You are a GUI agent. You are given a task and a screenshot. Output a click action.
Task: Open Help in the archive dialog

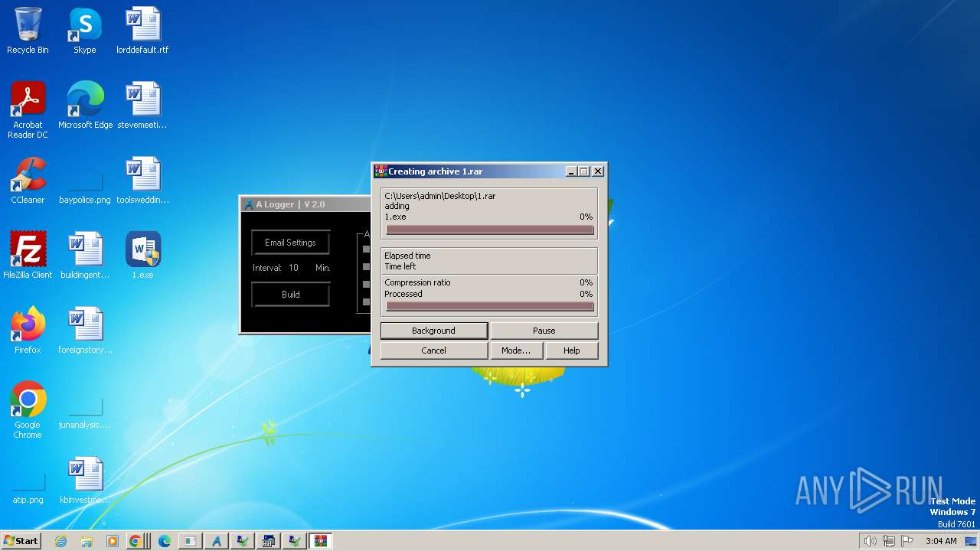(x=572, y=350)
